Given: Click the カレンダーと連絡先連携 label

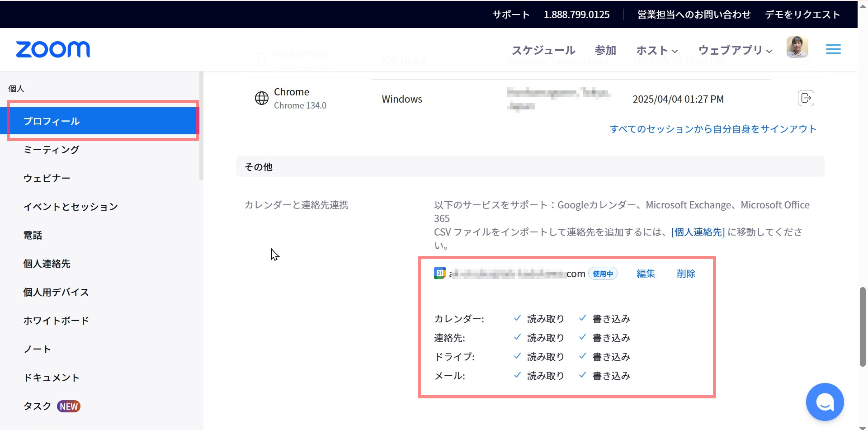Looking at the screenshot, I should tap(297, 205).
